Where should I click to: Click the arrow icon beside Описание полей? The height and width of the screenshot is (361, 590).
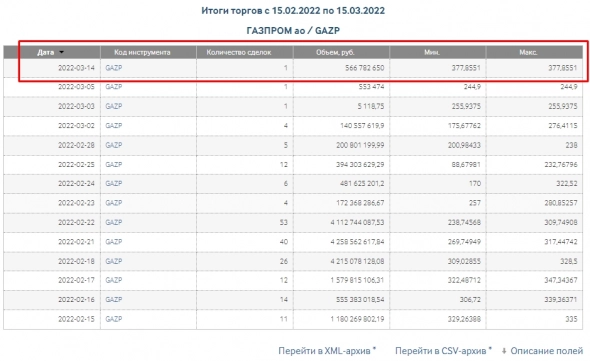(504, 351)
